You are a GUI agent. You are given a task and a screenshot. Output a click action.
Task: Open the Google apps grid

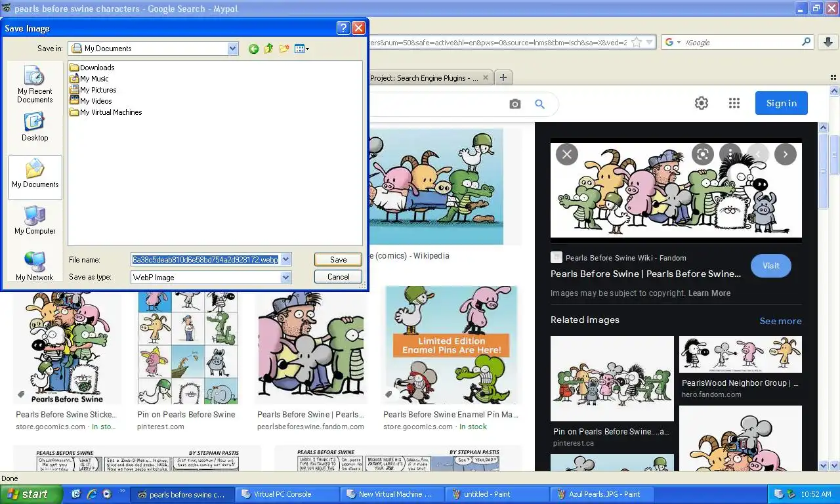[x=734, y=103]
